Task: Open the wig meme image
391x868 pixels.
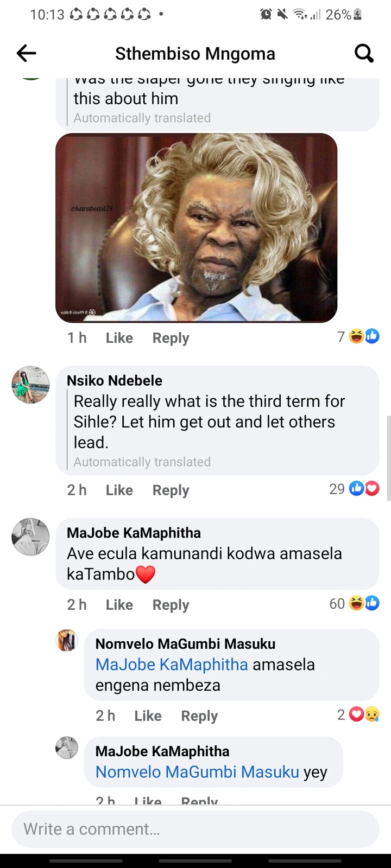Action: (197, 228)
